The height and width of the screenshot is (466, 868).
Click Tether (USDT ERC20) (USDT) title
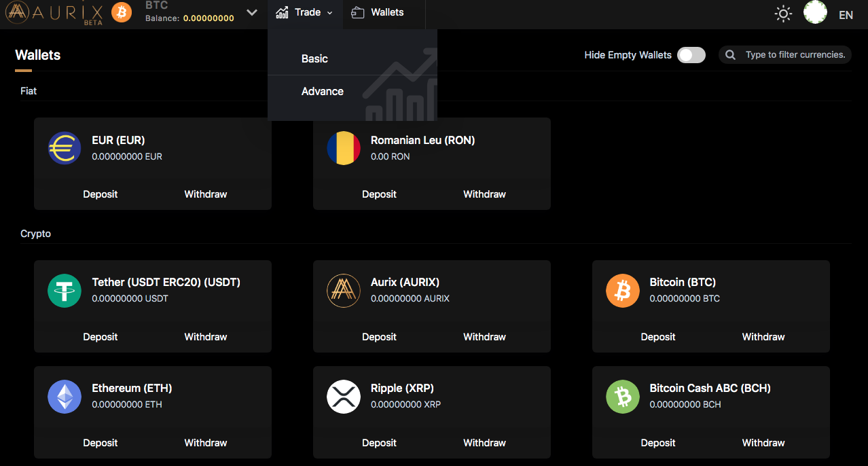coord(166,282)
